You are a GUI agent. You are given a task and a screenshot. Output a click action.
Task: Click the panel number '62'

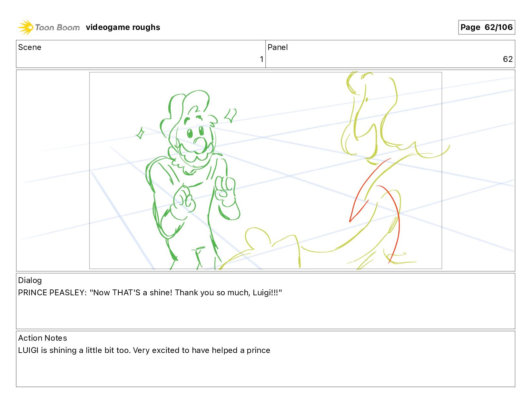pos(508,59)
